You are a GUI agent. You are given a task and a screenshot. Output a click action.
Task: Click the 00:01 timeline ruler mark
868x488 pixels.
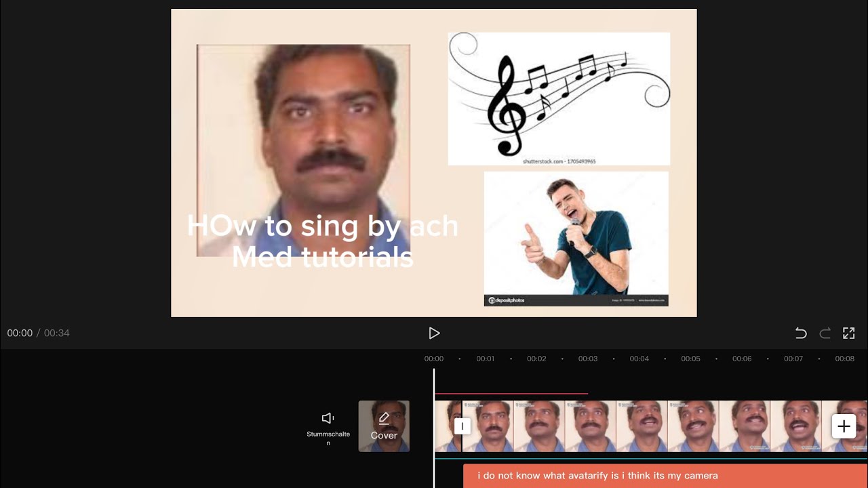485,359
